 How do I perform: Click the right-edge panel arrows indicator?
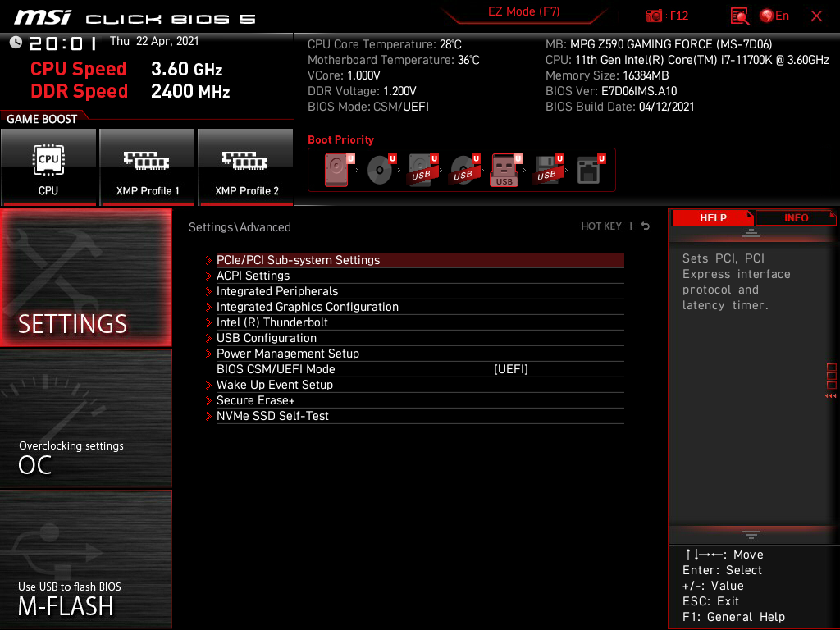pyautogui.click(x=831, y=396)
